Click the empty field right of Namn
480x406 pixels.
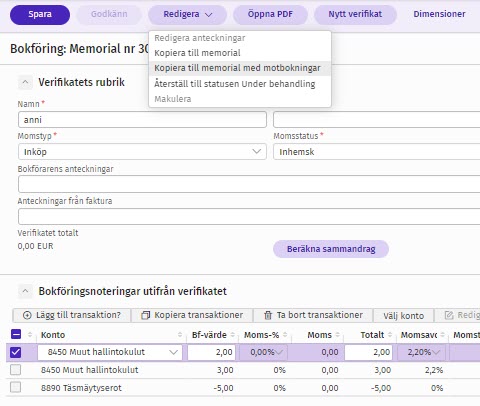pyautogui.click(x=377, y=120)
